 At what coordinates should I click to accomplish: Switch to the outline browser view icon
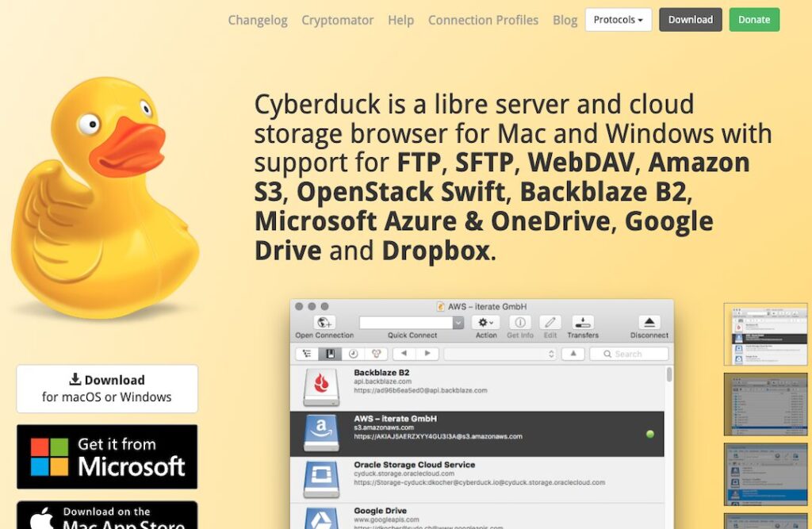(307, 354)
